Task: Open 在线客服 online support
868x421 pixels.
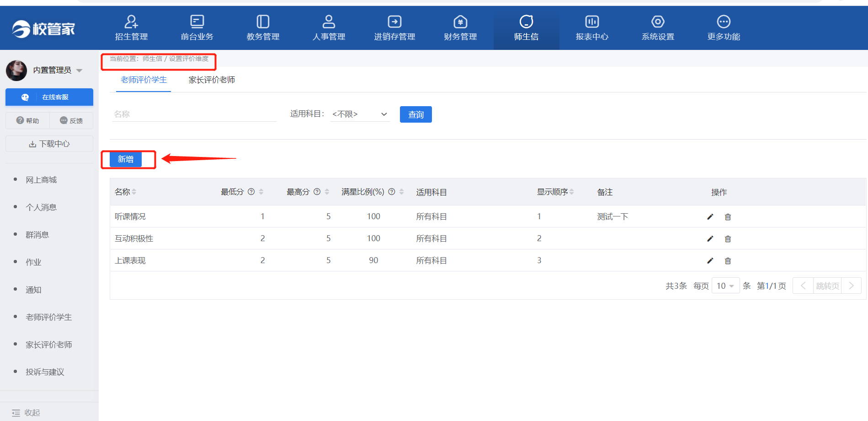Action: [49, 97]
